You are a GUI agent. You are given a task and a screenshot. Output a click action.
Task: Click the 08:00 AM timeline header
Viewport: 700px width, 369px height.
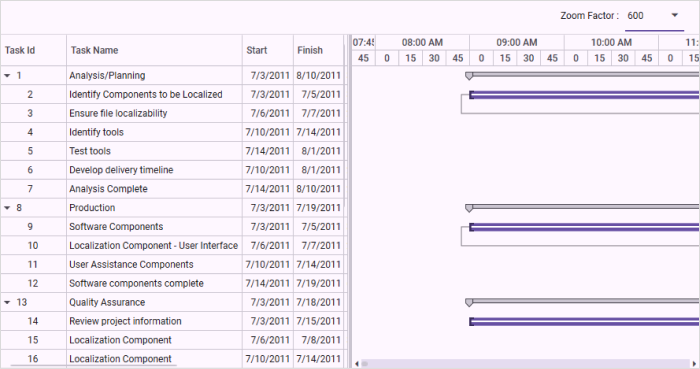(x=422, y=43)
